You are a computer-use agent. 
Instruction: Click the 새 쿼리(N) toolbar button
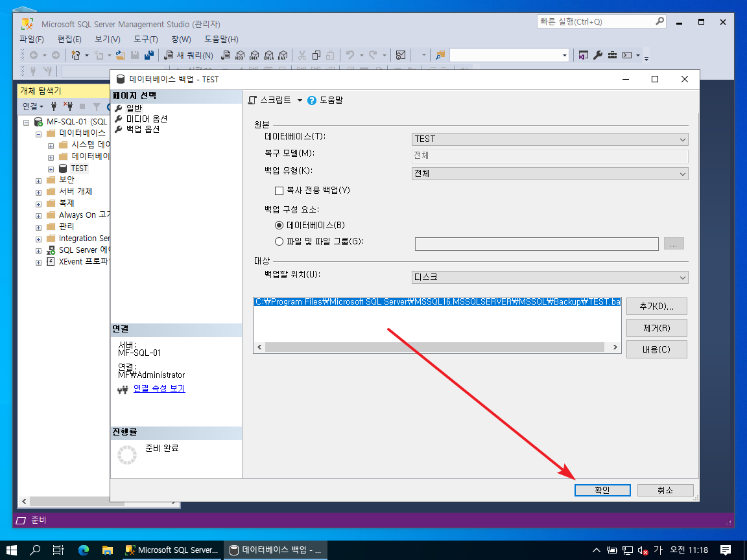coord(189,55)
